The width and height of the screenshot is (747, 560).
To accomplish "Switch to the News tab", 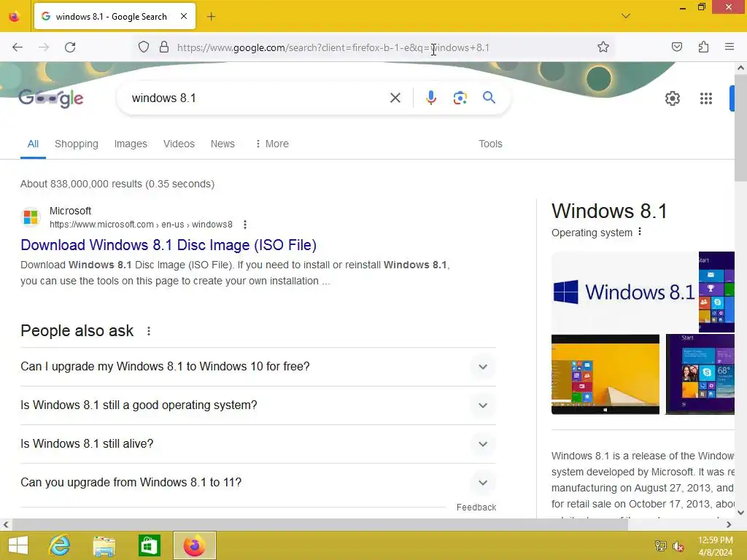I will [x=222, y=144].
